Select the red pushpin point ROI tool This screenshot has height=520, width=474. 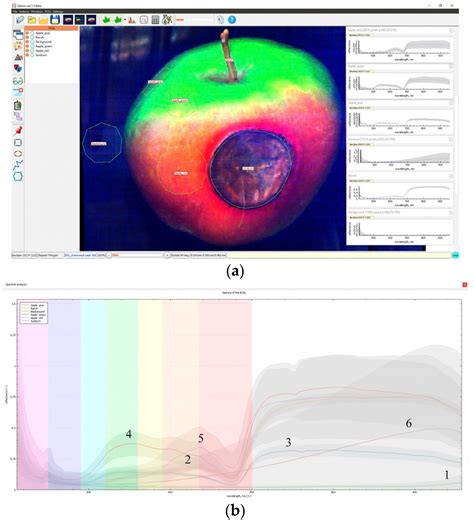[x=18, y=130]
